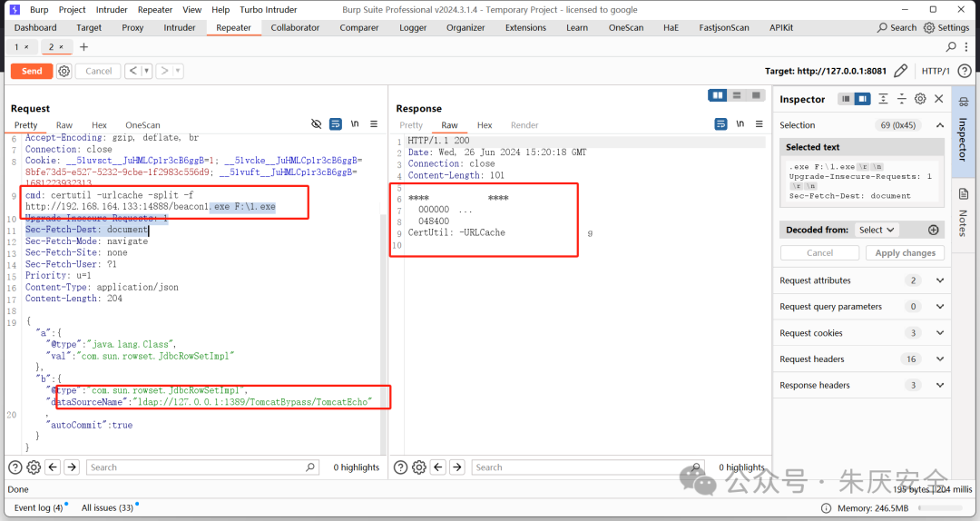Add a new Repeater tab with plus
980x521 pixels.
(83, 47)
